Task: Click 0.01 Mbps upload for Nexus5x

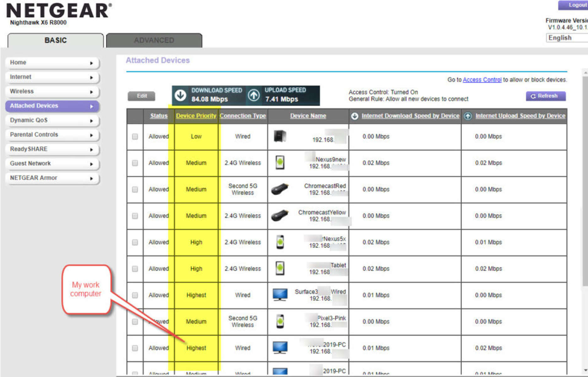Action: point(488,242)
